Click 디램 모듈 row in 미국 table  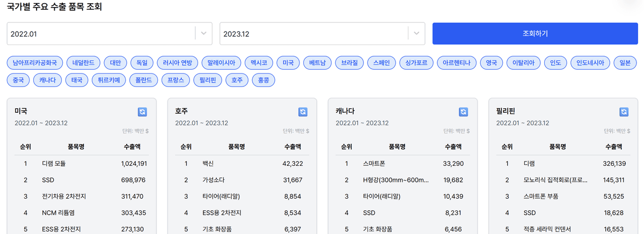coord(82,163)
